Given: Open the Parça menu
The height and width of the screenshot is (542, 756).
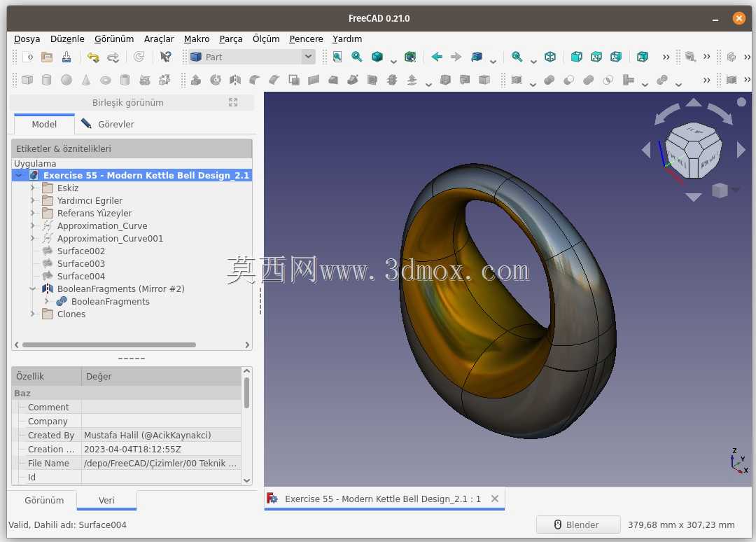Looking at the screenshot, I should pos(231,39).
